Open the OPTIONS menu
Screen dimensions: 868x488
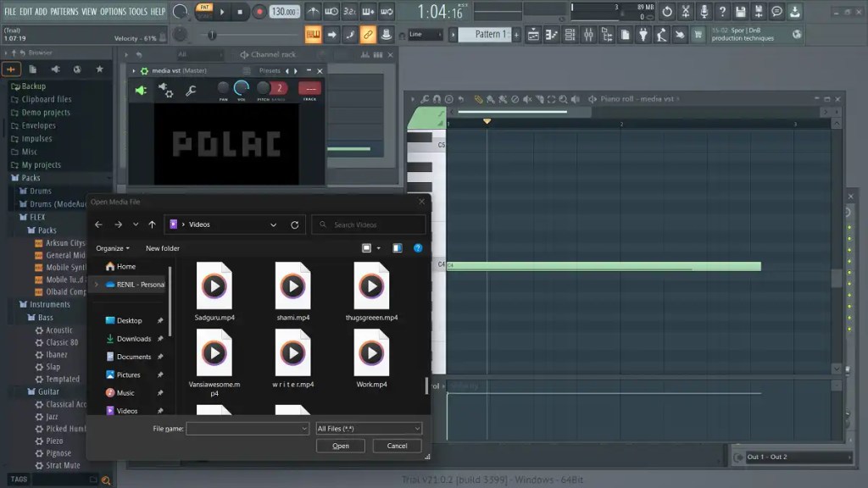click(x=113, y=11)
